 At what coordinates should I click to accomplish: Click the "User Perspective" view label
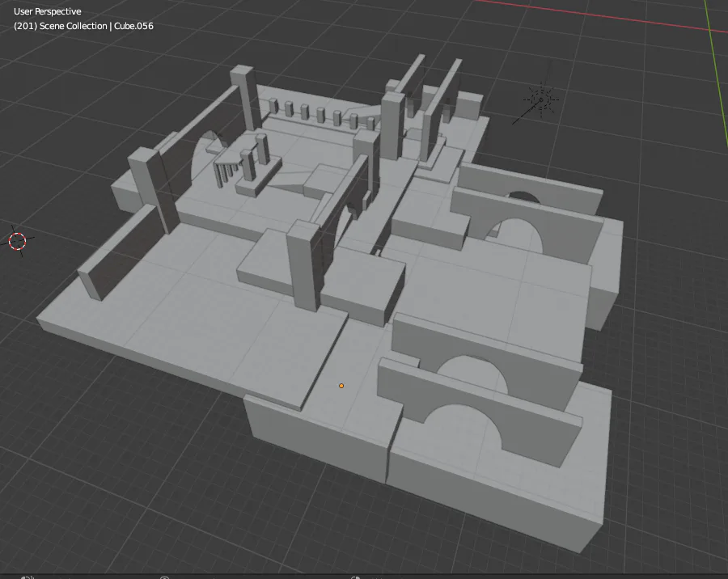(48, 11)
